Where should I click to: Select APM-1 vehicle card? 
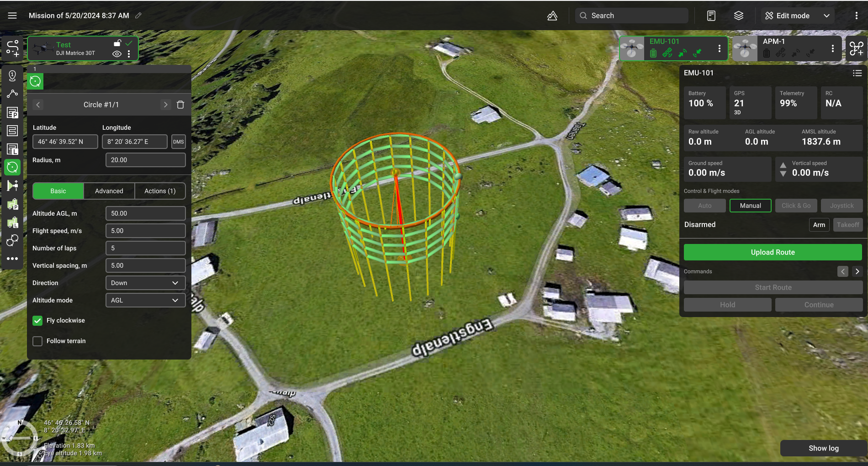[x=787, y=48]
